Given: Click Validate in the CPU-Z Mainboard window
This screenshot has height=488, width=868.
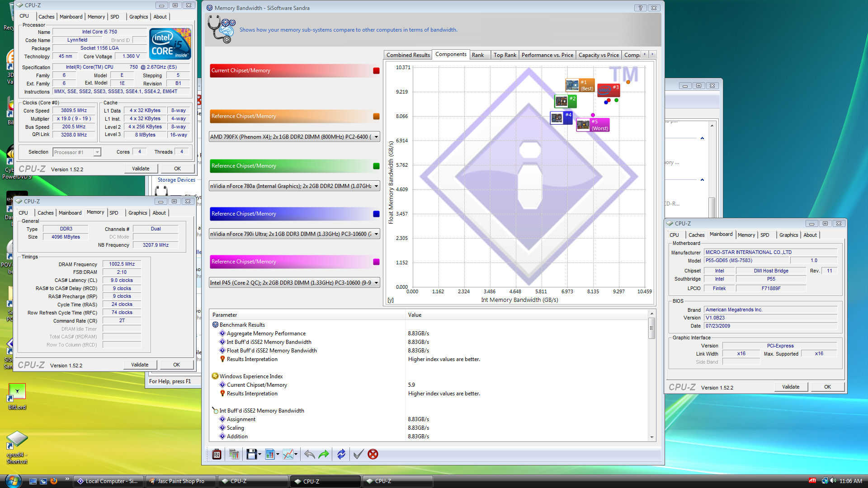Looking at the screenshot, I should [791, 387].
